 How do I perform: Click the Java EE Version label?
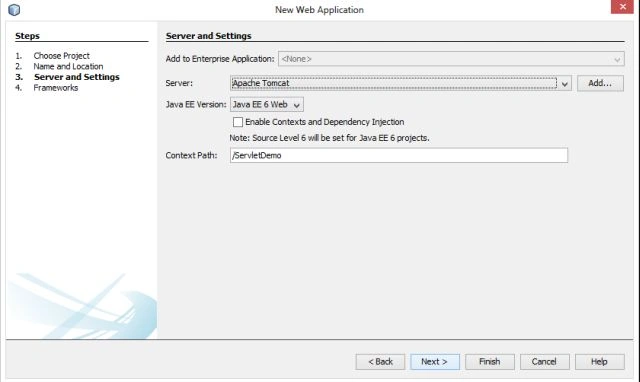(196, 104)
